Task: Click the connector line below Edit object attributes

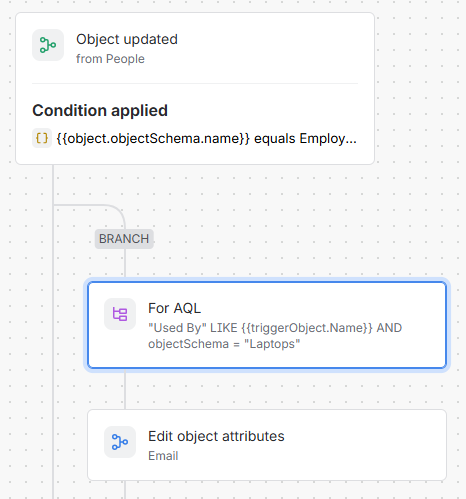Action: [125, 490]
